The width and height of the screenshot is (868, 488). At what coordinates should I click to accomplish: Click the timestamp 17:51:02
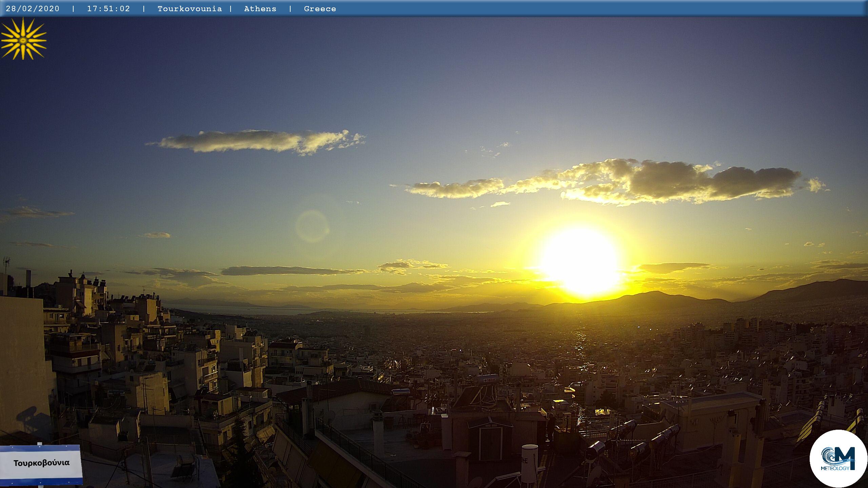coord(108,9)
